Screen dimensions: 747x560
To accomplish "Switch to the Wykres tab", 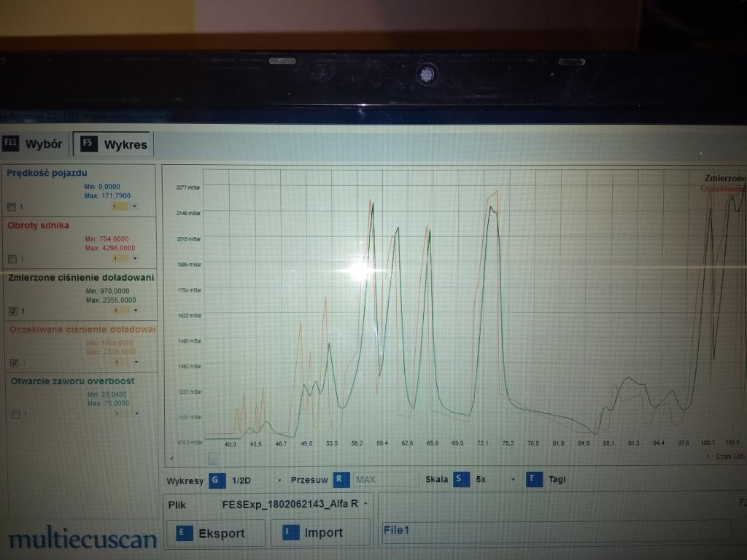I will point(112,144).
